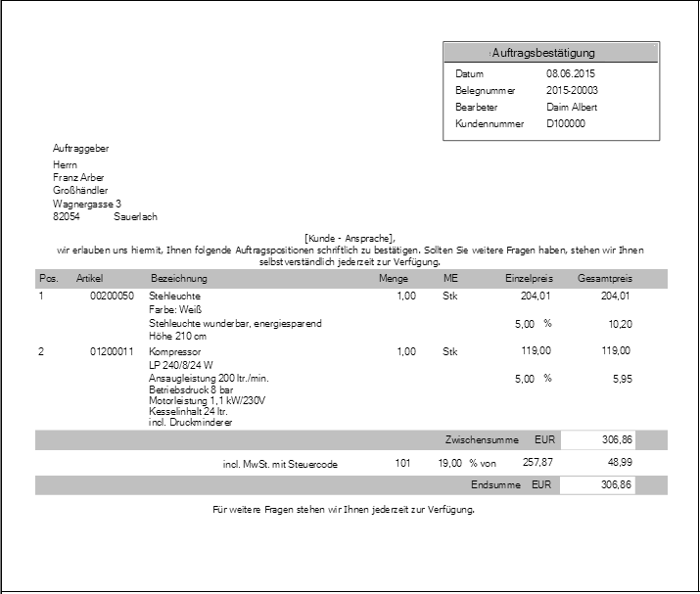Screen dimensions: 700x594
Task: Click the address line Wagnergasse 3
Action: tap(86, 204)
